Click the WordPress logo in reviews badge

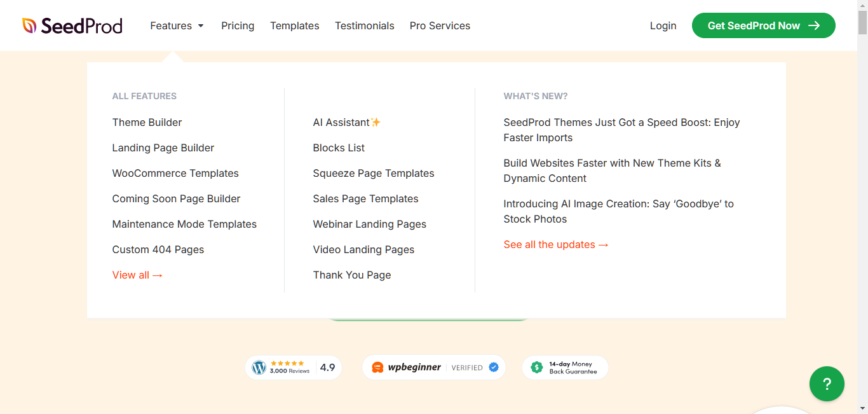point(259,368)
